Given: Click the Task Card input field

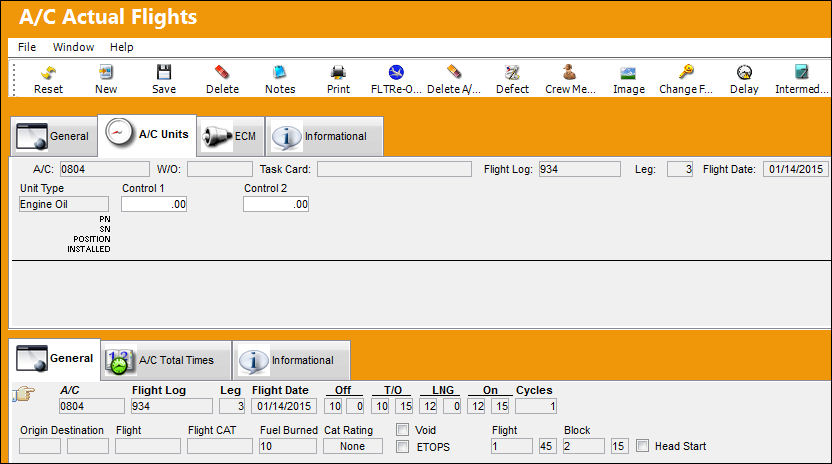Looking at the screenshot, I should [x=394, y=169].
